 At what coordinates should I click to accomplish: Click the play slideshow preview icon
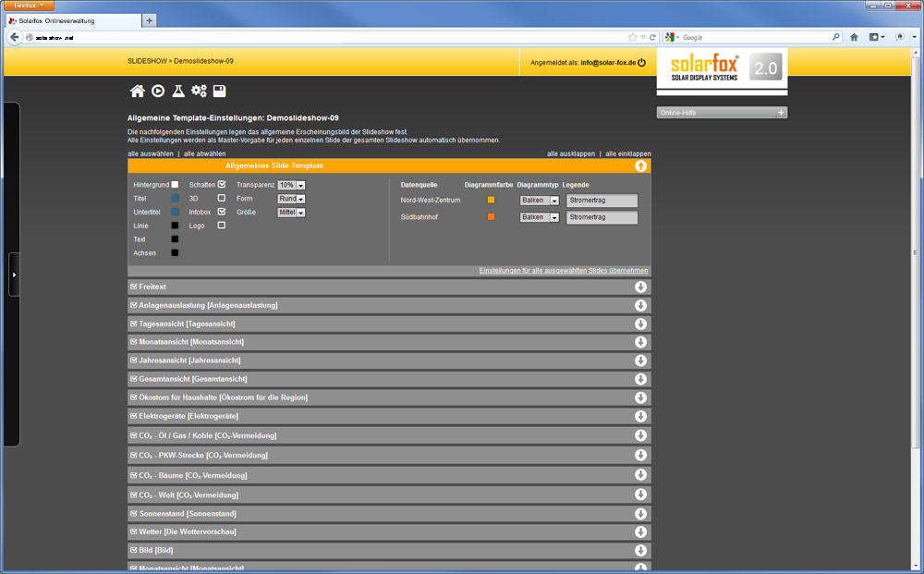click(158, 91)
